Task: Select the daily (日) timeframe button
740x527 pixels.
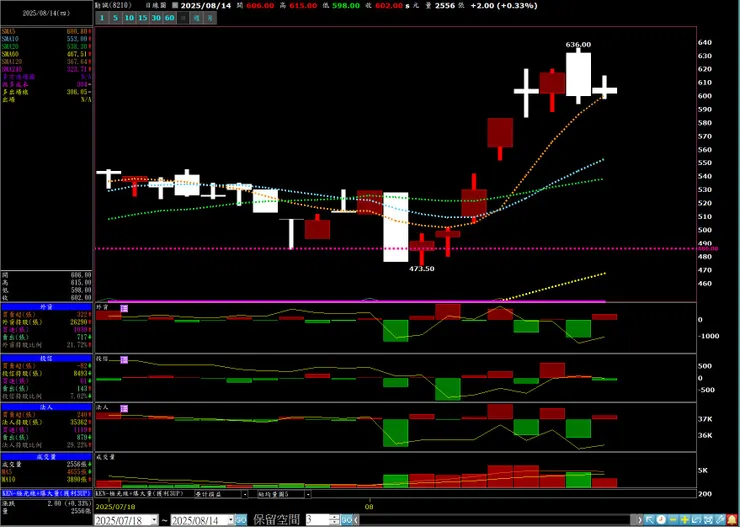Action: (x=183, y=18)
